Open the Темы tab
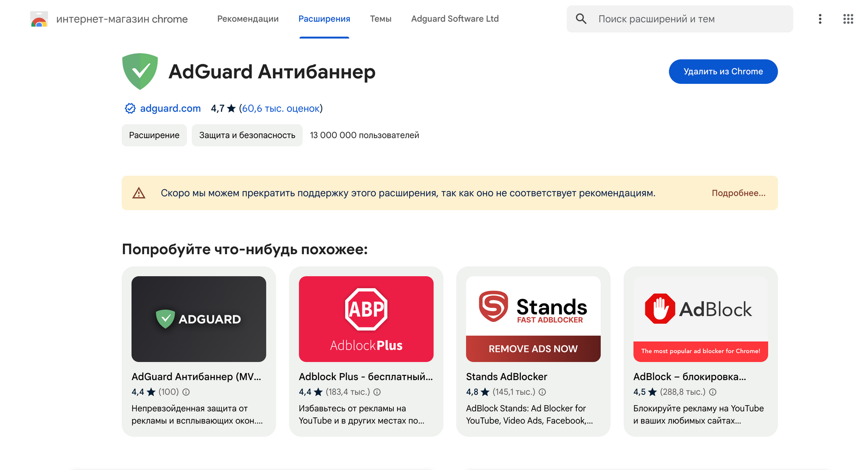868x470 pixels. pos(381,19)
